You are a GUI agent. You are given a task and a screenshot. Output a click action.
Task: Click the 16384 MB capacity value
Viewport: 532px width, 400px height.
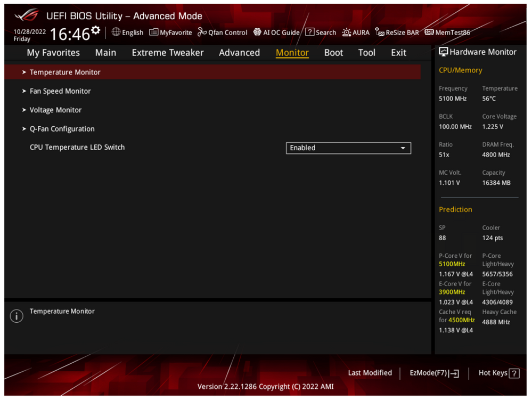pyautogui.click(x=496, y=183)
